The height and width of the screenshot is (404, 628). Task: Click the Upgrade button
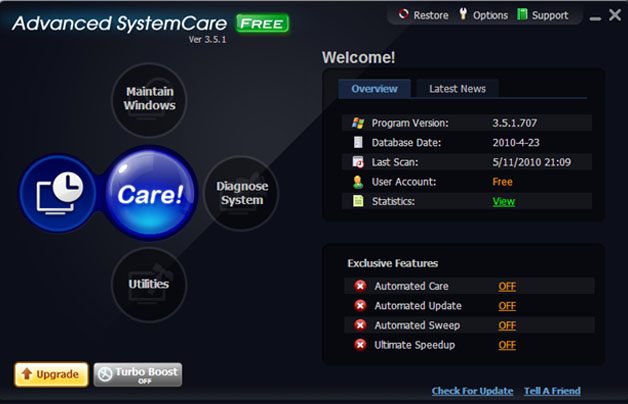click(51, 374)
